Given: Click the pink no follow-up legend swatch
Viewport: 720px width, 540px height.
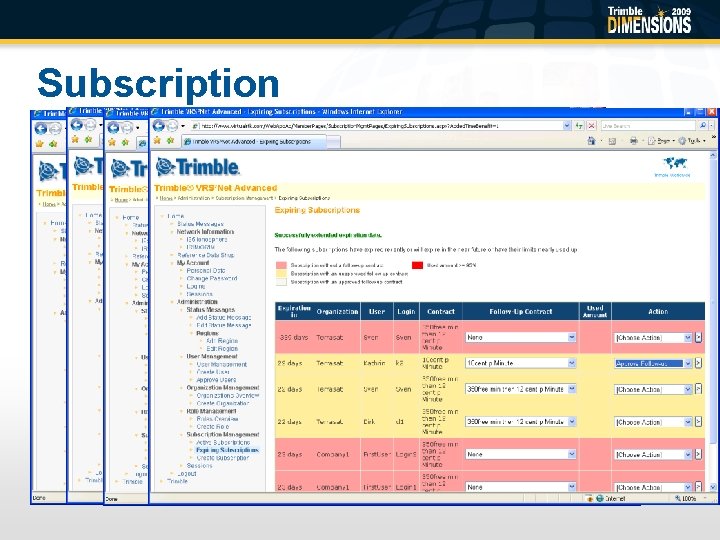Looking at the screenshot, I should (x=281, y=265).
